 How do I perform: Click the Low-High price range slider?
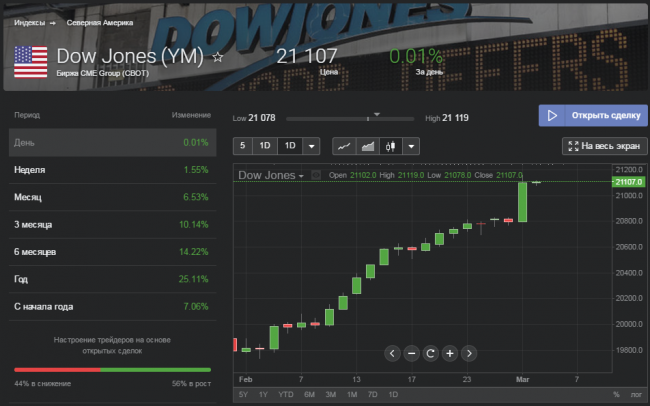pos(350,119)
